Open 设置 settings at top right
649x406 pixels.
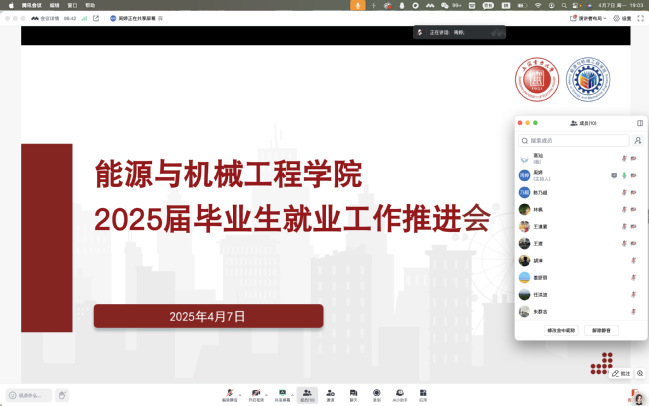(x=623, y=18)
